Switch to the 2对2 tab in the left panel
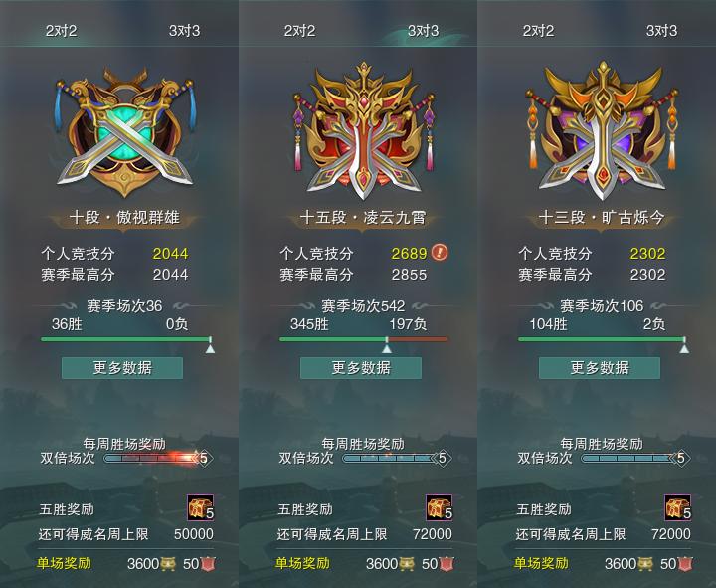716x588 pixels. coord(62,31)
